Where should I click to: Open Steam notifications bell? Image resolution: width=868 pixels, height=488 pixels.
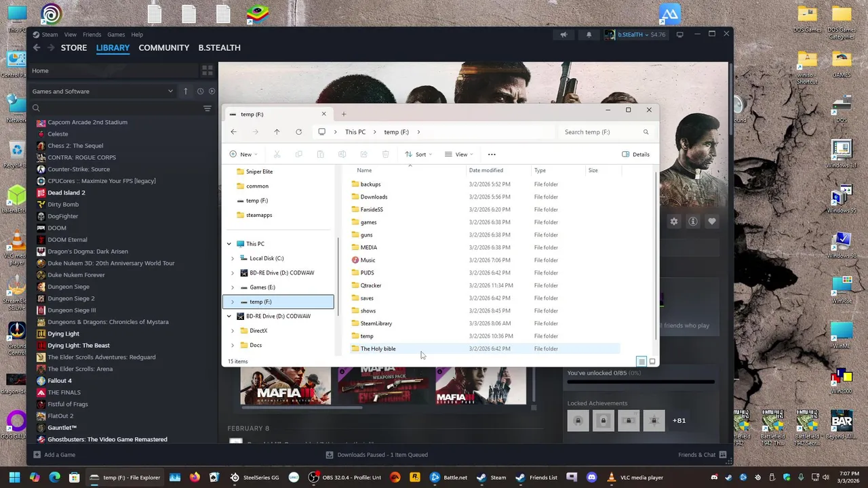(x=589, y=35)
